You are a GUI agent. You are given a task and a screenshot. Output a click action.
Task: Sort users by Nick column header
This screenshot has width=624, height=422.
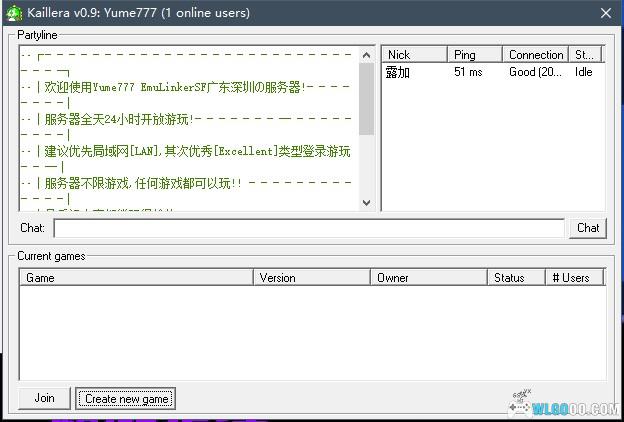coord(414,55)
